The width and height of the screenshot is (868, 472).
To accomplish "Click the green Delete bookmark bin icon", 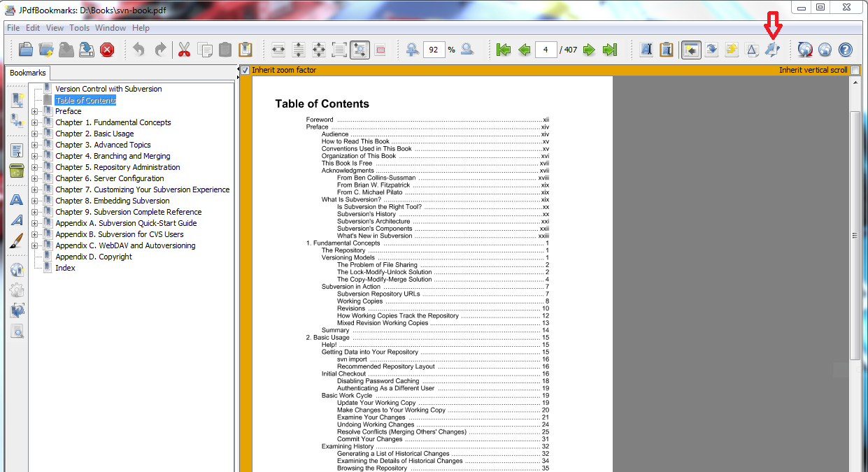I will (x=17, y=171).
